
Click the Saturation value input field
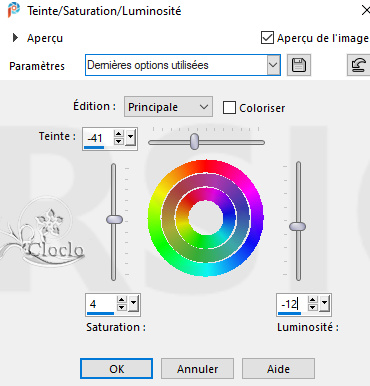(x=101, y=304)
